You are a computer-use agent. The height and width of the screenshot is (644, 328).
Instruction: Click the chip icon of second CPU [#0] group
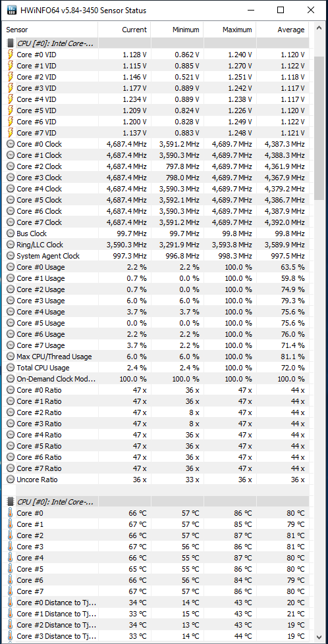point(11,501)
